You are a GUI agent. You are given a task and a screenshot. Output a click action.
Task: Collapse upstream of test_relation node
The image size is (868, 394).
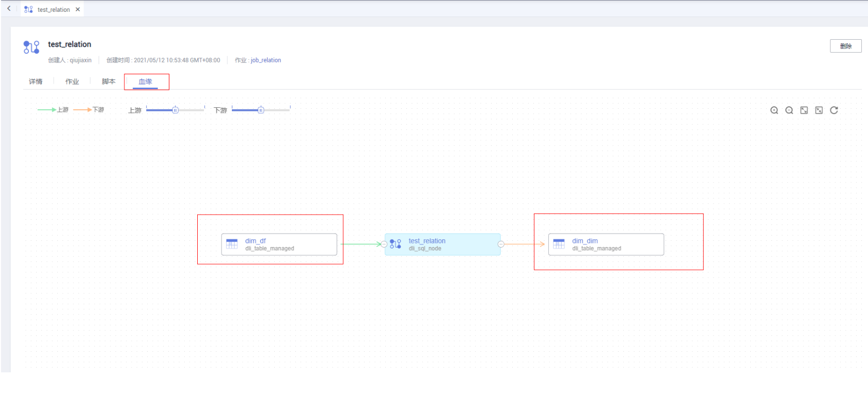(384, 244)
